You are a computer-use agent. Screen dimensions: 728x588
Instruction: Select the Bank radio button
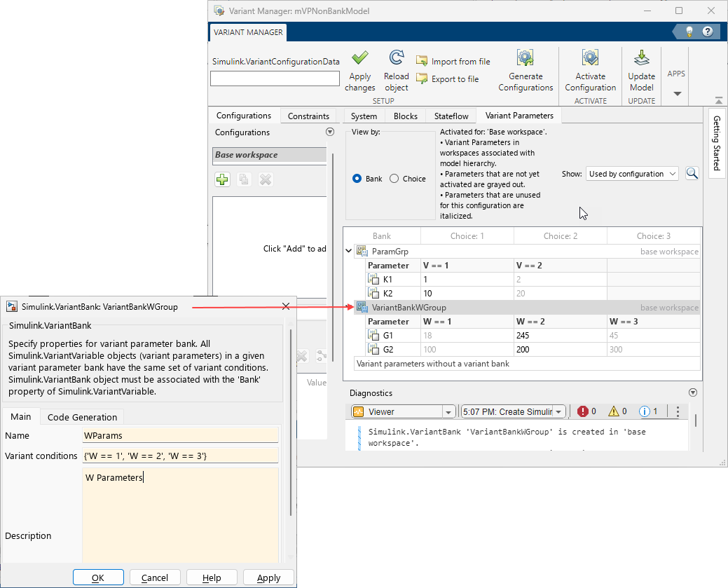[x=357, y=179]
